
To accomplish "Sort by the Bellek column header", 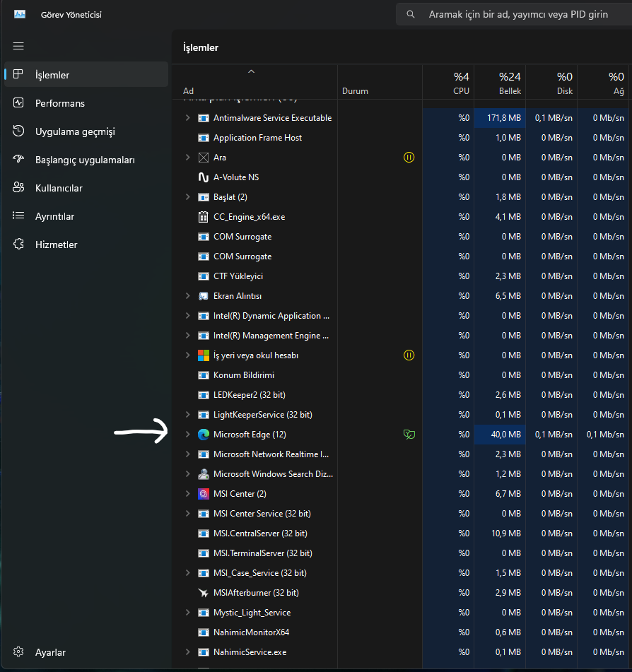I will (500, 82).
